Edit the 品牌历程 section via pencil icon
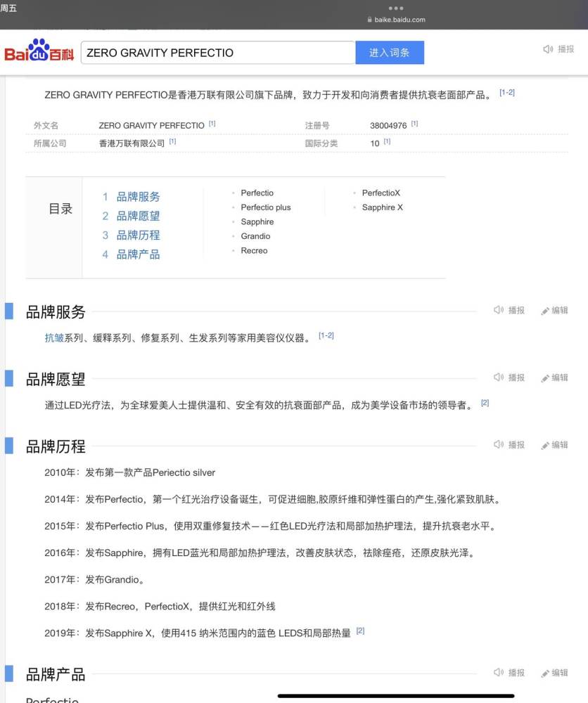 (545, 445)
